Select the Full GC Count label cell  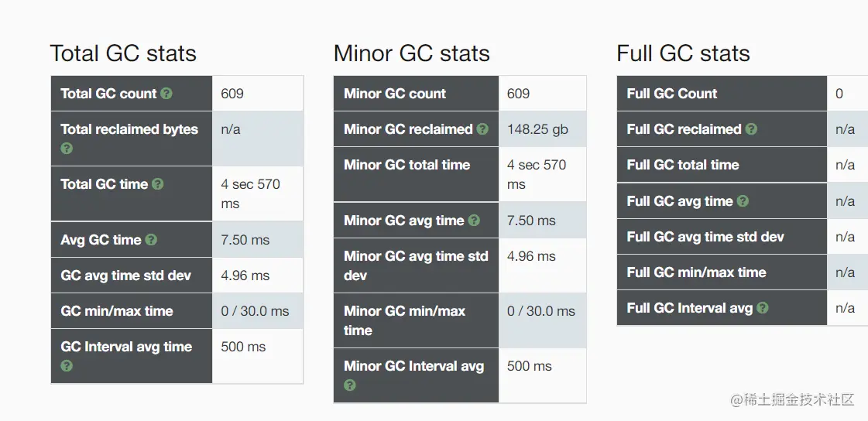(x=672, y=94)
